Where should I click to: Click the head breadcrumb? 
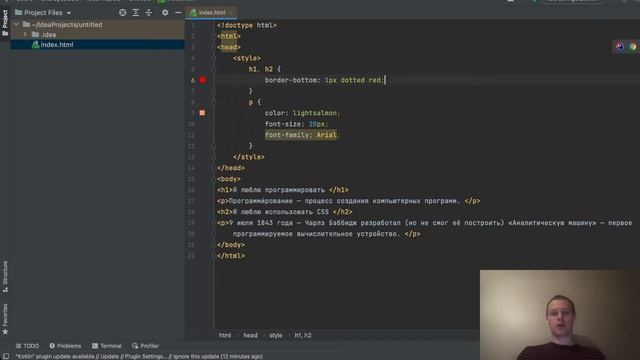(x=250, y=335)
